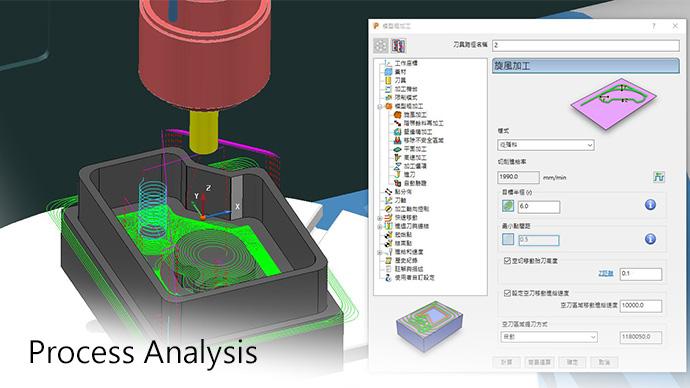Click the green square icon beside 6.0
The width and height of the screenshot is (690, 388).
click(x=508, y=206)
